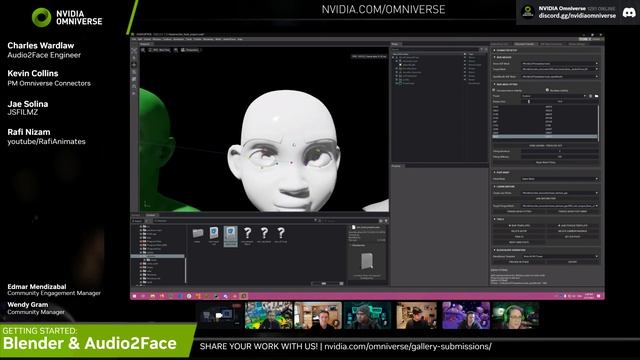Image resolution: width=640 pixels, height=360 pixels.
Task: Open the folder thumbnail in the Content browser
Action: pos(198,233)
